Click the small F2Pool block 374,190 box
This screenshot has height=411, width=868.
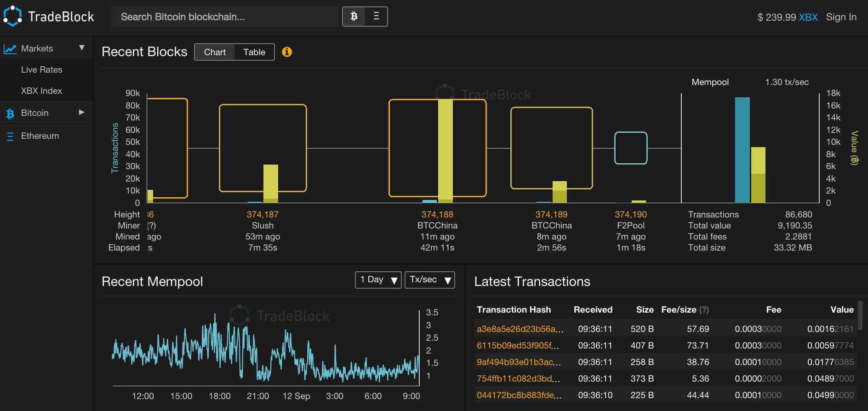631,148
